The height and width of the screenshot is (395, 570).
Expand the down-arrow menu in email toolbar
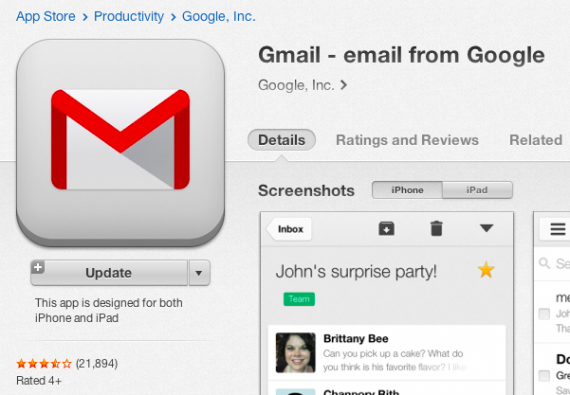[x=486, y=228]
